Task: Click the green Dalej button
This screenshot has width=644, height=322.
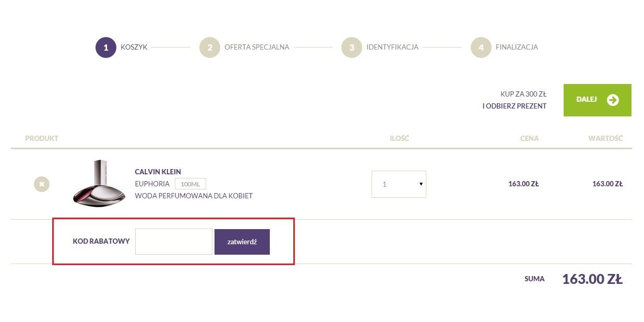Action: pos(598,100)
